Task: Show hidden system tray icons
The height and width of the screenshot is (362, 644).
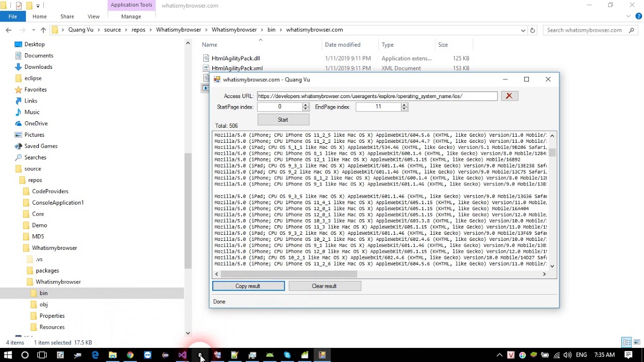Action: 500,355
